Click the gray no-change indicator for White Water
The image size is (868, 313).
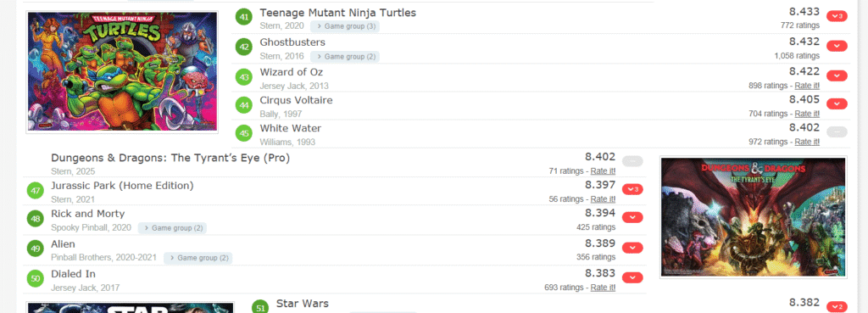837,131
